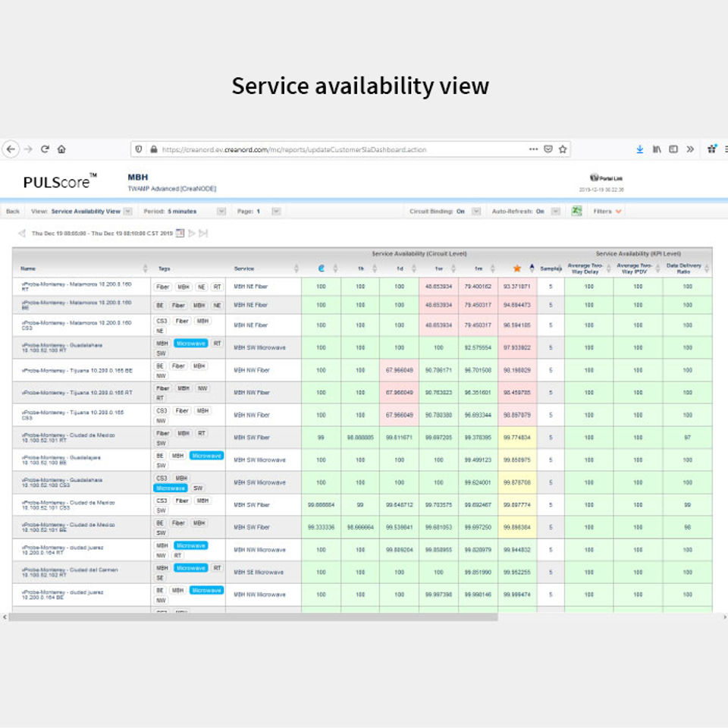The width and height of the screenshot is (728, 728).
Task: Click the Average Two-Way IPDV header
Action: 634,268
